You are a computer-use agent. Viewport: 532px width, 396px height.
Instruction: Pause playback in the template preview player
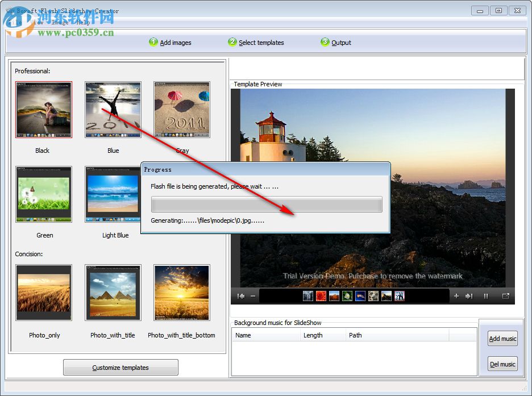click(x=487, y=295)
